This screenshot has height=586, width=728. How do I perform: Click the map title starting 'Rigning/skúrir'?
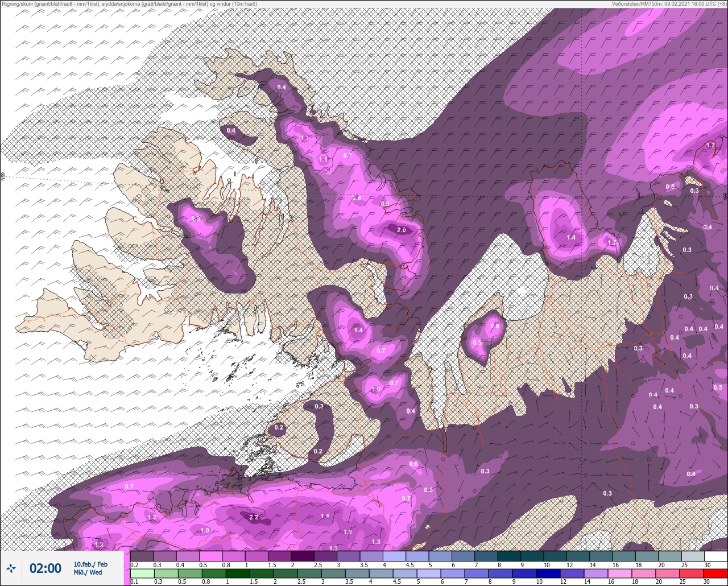point(129,3)
